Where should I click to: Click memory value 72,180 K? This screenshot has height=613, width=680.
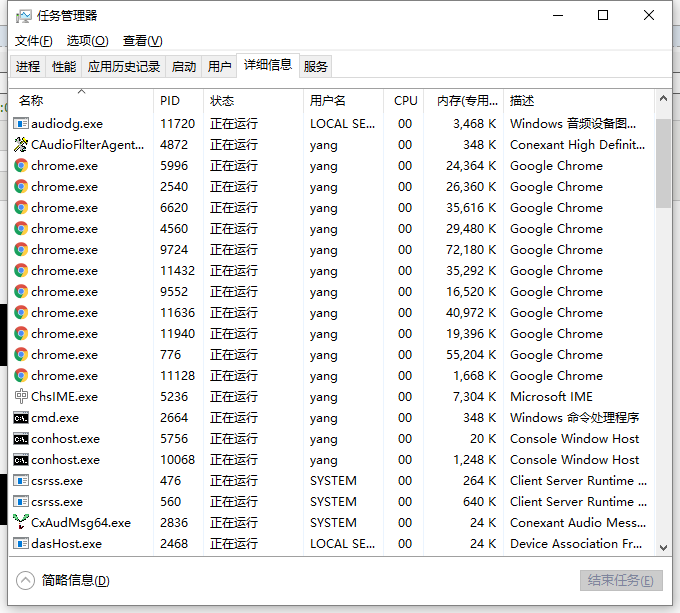471,250
